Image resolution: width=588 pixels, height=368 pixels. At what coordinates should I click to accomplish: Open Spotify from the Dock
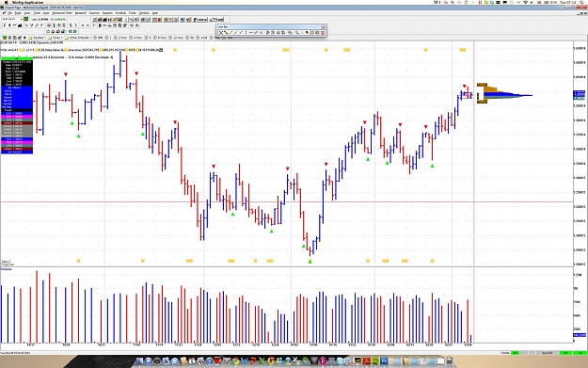pyautogui.click(x=375, y=361)
